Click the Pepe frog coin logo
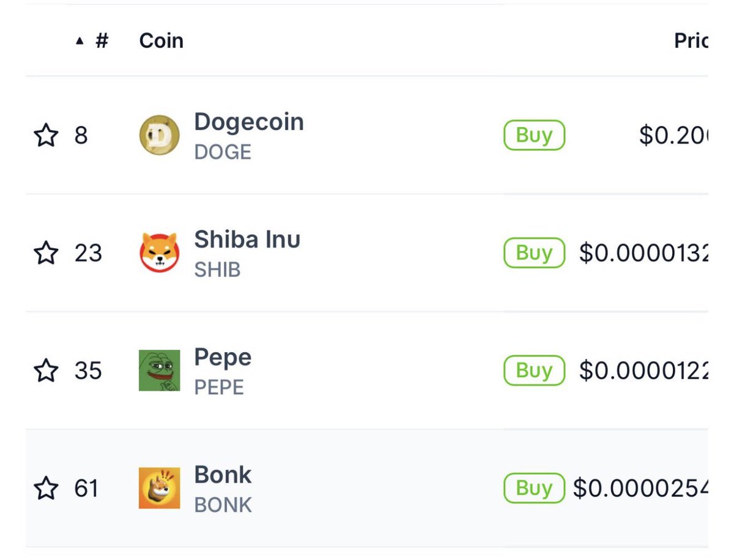Viewport: 734px width, 560px height. point(159,370)
